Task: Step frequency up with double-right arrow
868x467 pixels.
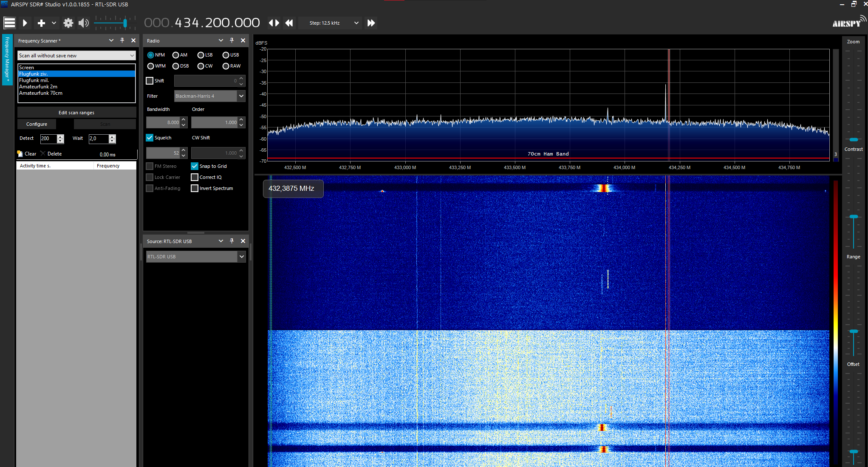Action: point(371,23)
